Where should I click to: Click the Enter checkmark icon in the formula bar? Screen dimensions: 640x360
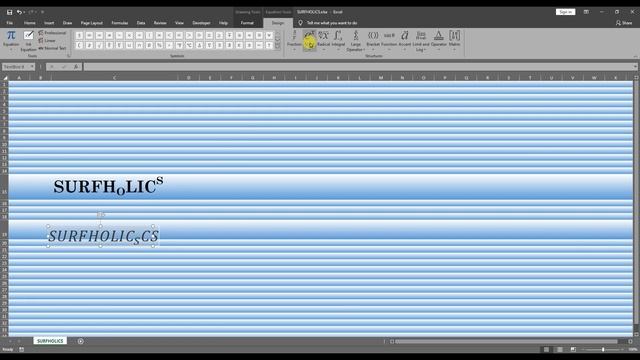click(x=64, y=67)
